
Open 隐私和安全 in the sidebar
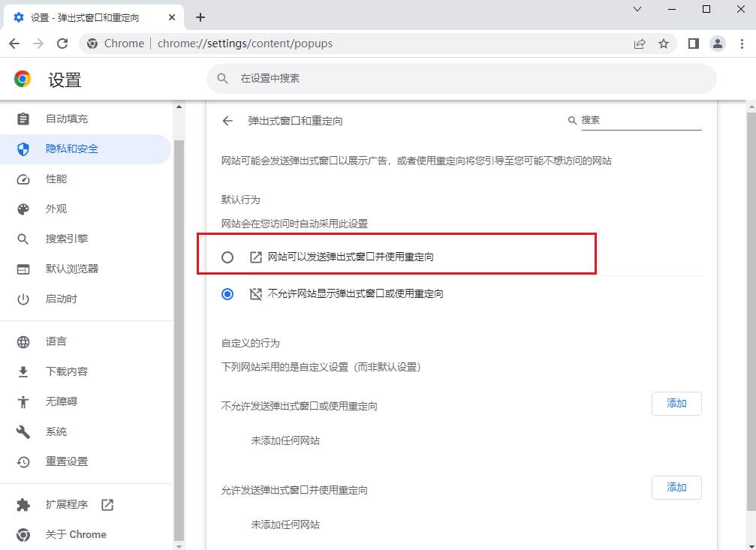86,149
